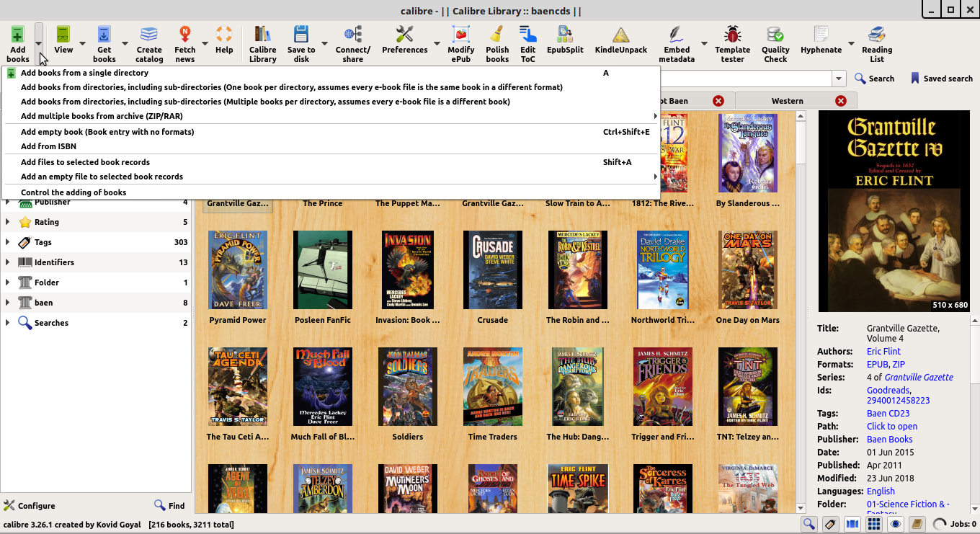Expand the Tags category in tag browser
980x534 pixels.
pyautogui.click(x=8, y=242)
